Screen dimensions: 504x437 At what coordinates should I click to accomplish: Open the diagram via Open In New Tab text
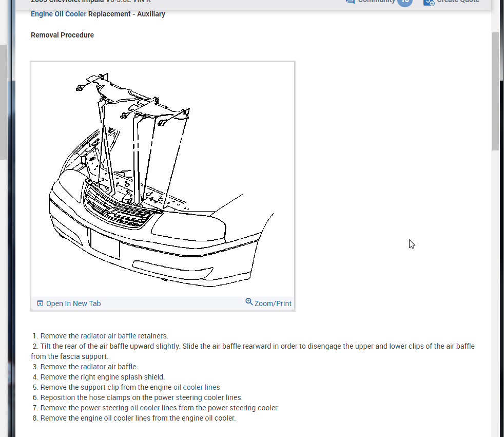73,303
